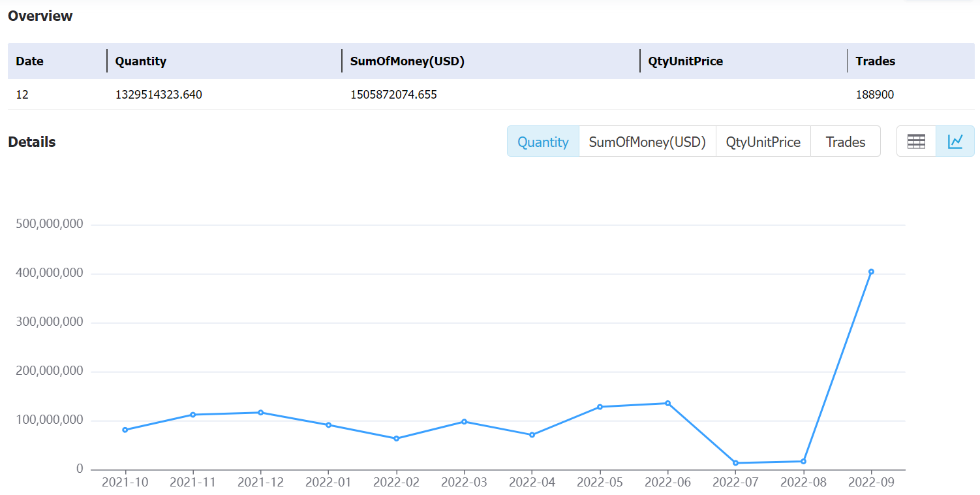Click the 2022-01 data point
This screenshot has width=980, height=495.
(328, 424)
